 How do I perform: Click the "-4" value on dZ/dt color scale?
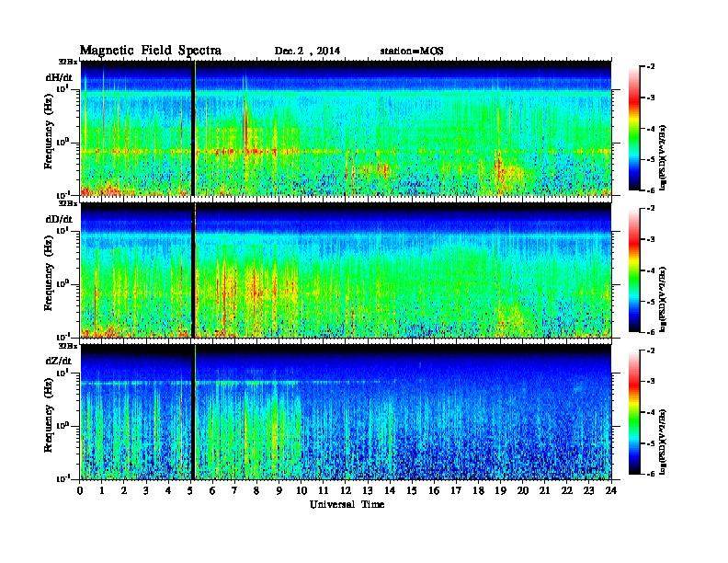click(651, 412)
